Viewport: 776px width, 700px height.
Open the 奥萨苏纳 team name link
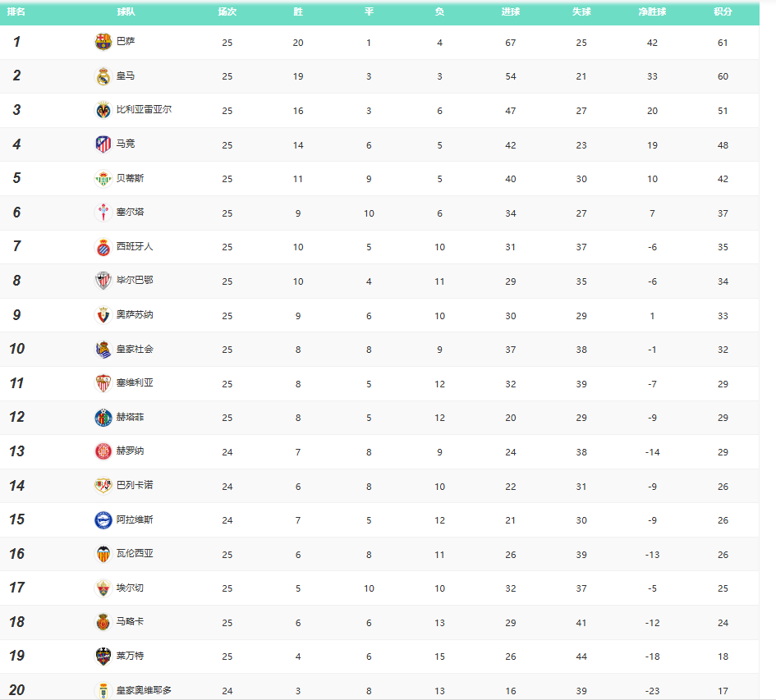point(135,315)
